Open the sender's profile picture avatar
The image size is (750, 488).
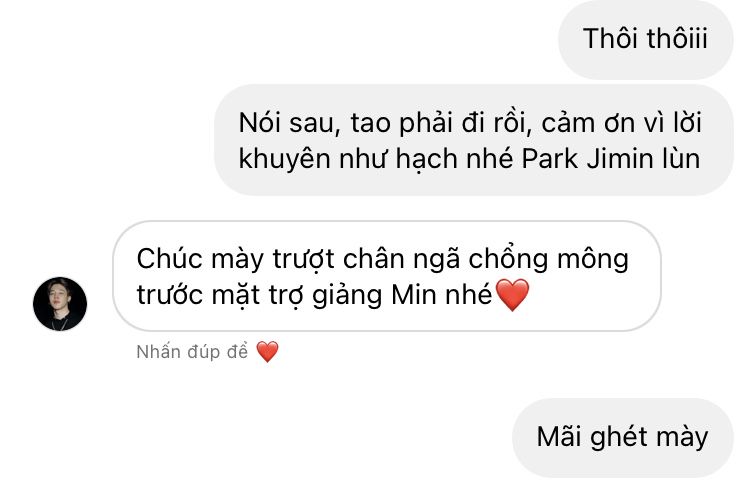60,304
